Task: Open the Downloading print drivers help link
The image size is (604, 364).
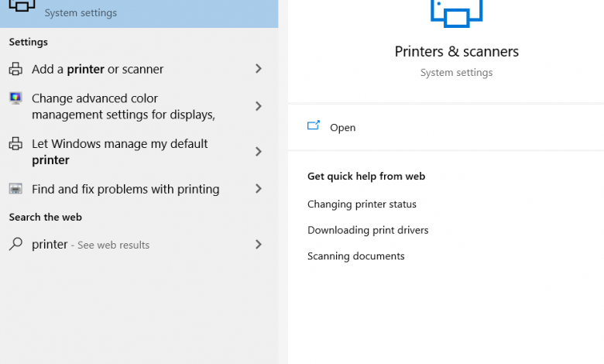Action: pos(368,230)
